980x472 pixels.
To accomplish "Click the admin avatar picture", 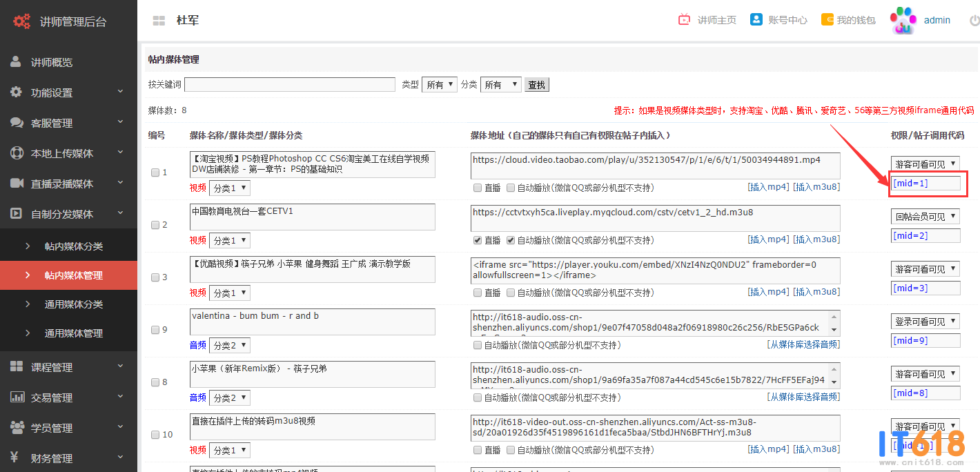I will tap(903, 21).
